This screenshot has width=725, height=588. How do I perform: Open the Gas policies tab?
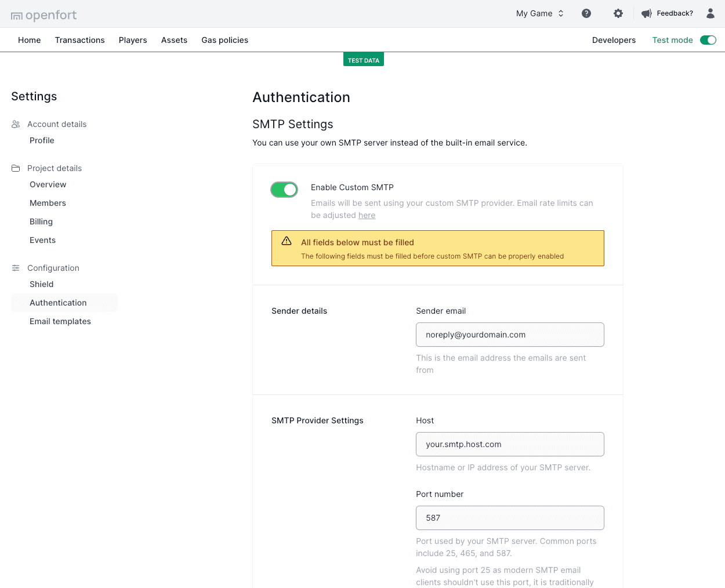pos(224,40)
